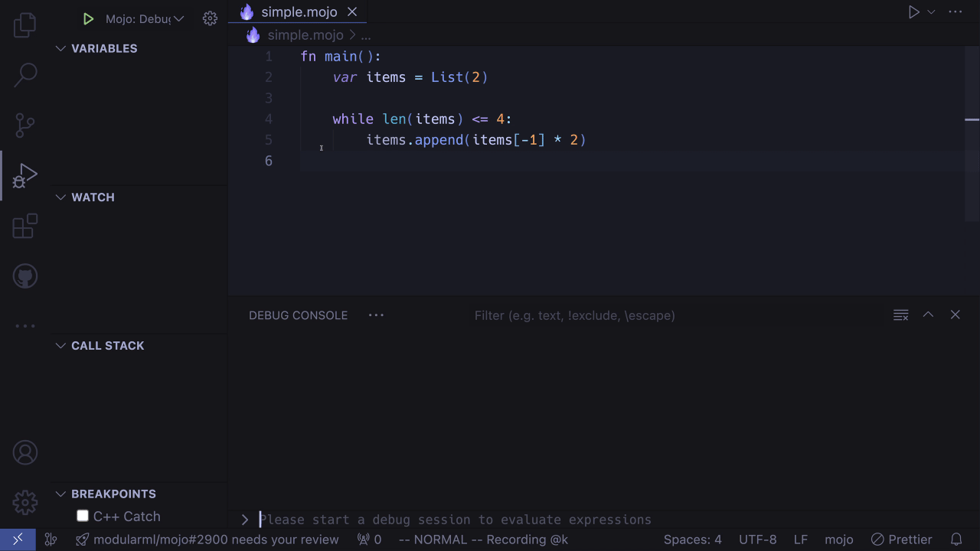Open the GitHub view in activity bar
This screenshot has width=980, height=551.
tap(25, 276)
